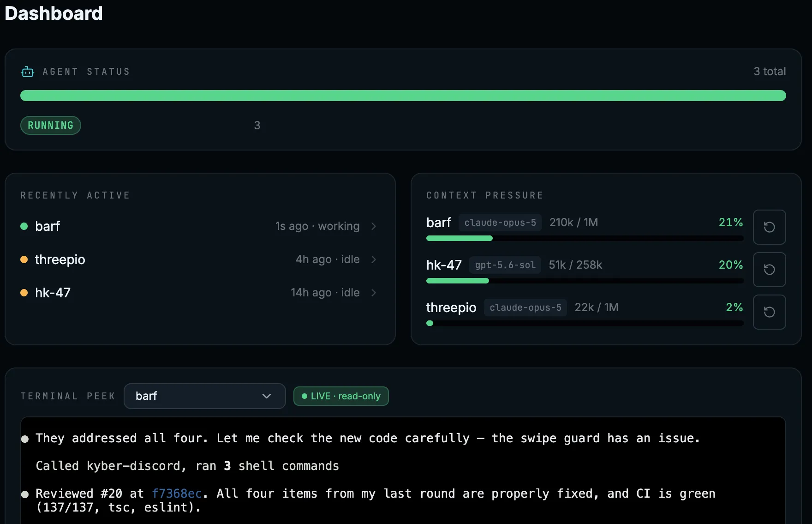Open threepio details via its chevron
The width and height of the screenshot is (812, 524).
click(374, 259)
